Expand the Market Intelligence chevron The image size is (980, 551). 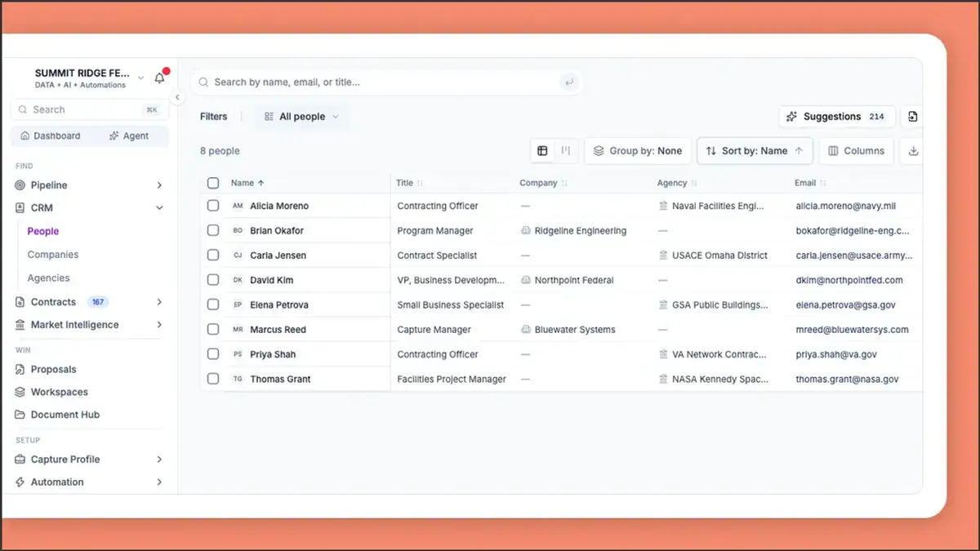click(x=159, y=325)
